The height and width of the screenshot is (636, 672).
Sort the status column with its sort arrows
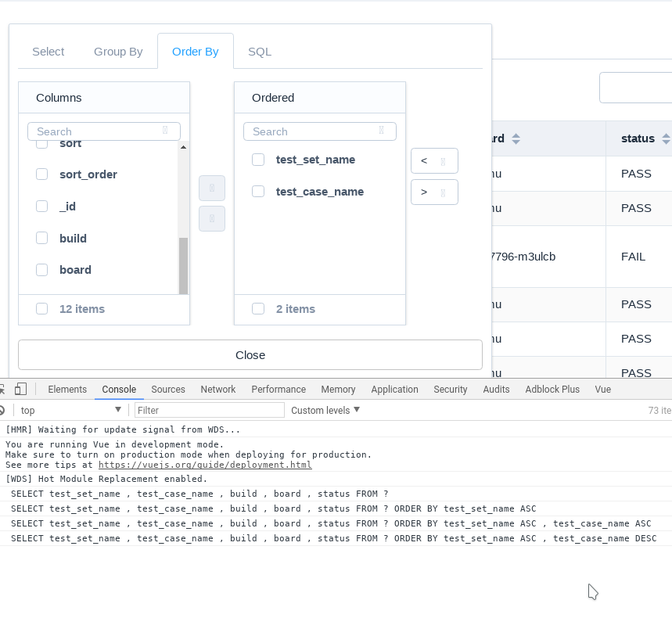click(667, 138)
